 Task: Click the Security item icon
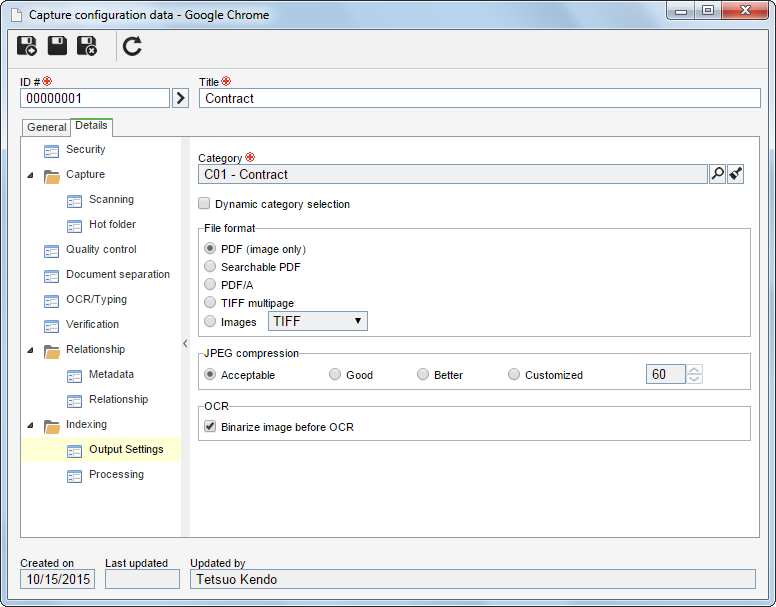pyautogui.click(x=51, y=151)
